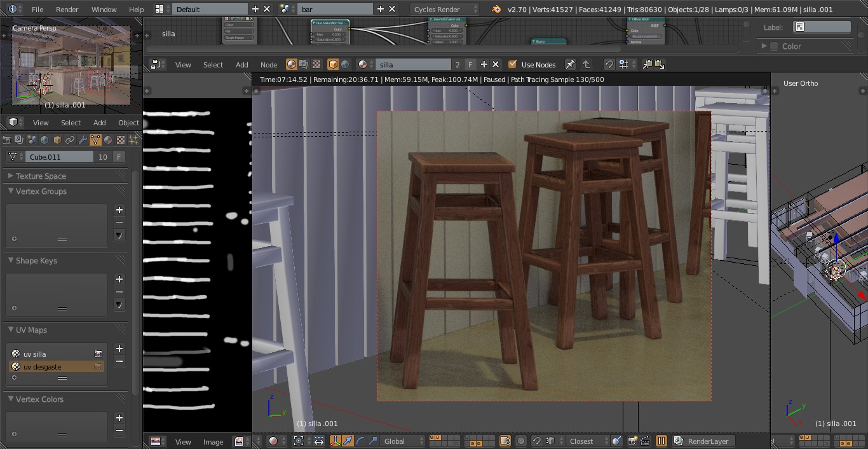Open the Modifiers tab (wrench icon)
The height and width of the screenshot is (449, 868).
pyautogui.click(x=83, y=140)
